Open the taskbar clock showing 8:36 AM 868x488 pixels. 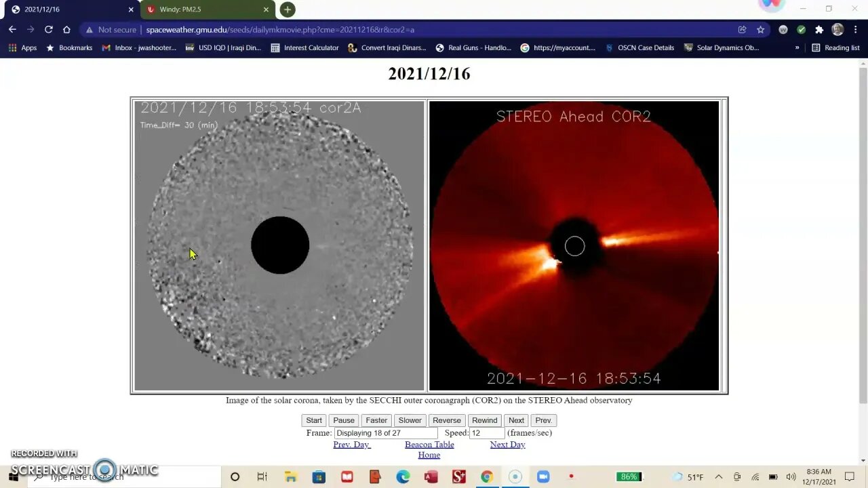(x=819, y=476)
